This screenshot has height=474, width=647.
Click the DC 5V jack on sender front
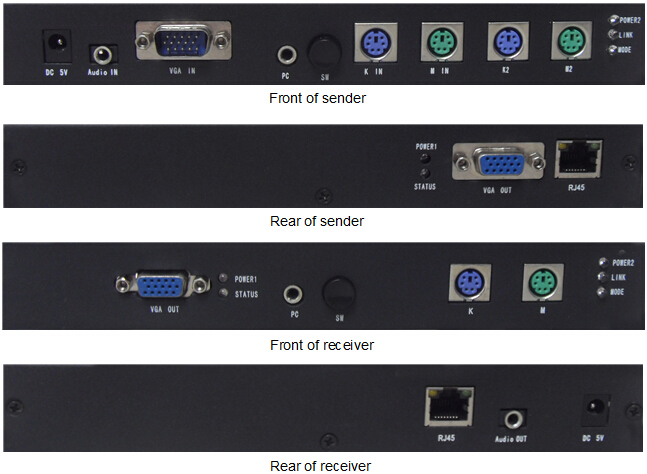point(57,46)
